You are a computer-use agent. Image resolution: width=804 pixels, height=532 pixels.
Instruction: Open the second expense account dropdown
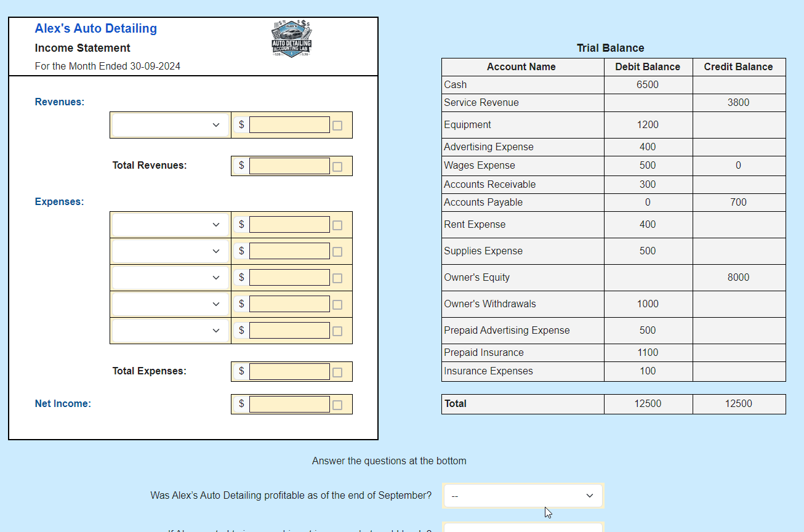coord(170,251)
